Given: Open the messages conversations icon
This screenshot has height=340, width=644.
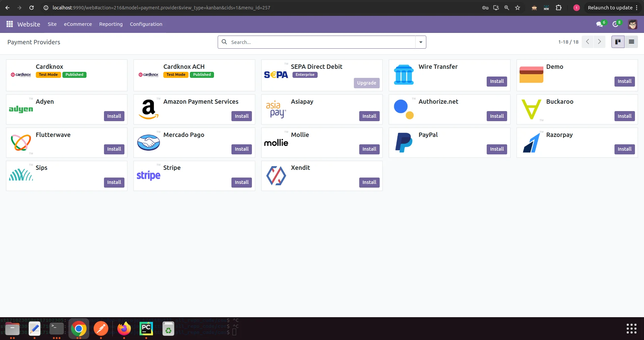Looking at the screenshot, I should pyautogui.click(x=599, y=24).
